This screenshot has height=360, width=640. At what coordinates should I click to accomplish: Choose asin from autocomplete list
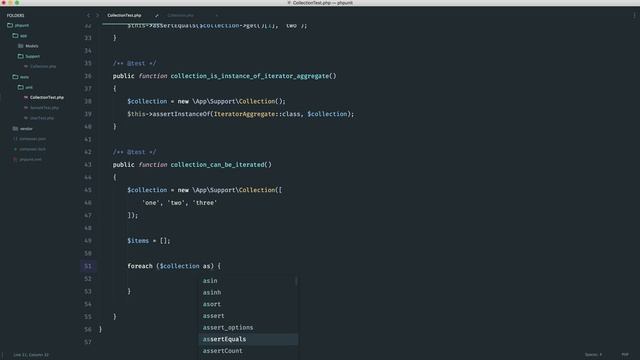248,281
